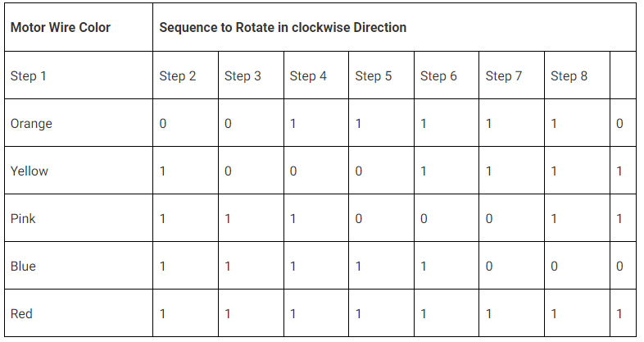This screenshot has height=342, width=644.
Task: Click the Orange row value under Step 2
Action: (x=163, y=124)
